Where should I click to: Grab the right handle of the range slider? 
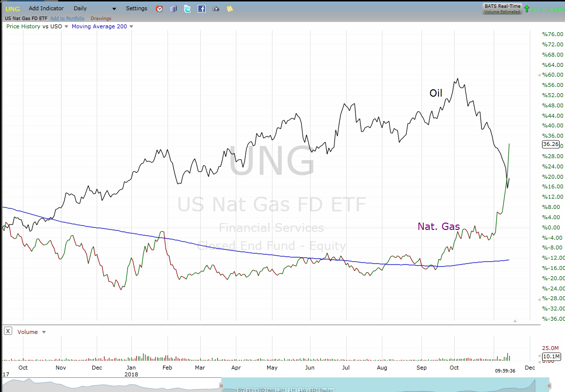coord(549,386)
